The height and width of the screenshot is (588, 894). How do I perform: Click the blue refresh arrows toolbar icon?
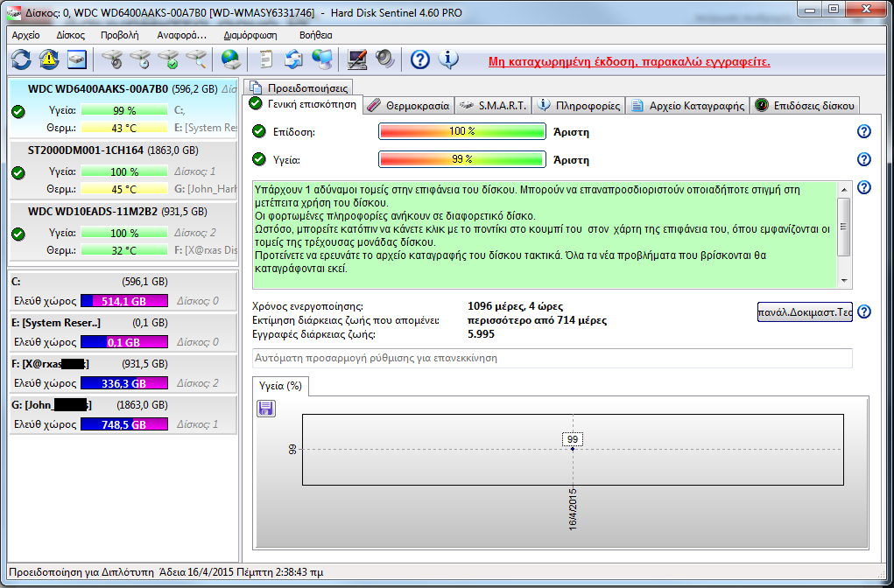coord(21,59)
